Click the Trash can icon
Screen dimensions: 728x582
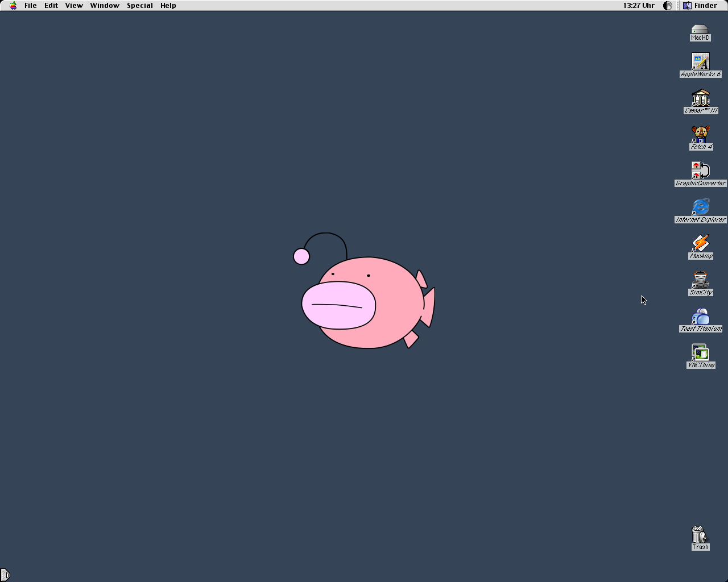point(700,535)
